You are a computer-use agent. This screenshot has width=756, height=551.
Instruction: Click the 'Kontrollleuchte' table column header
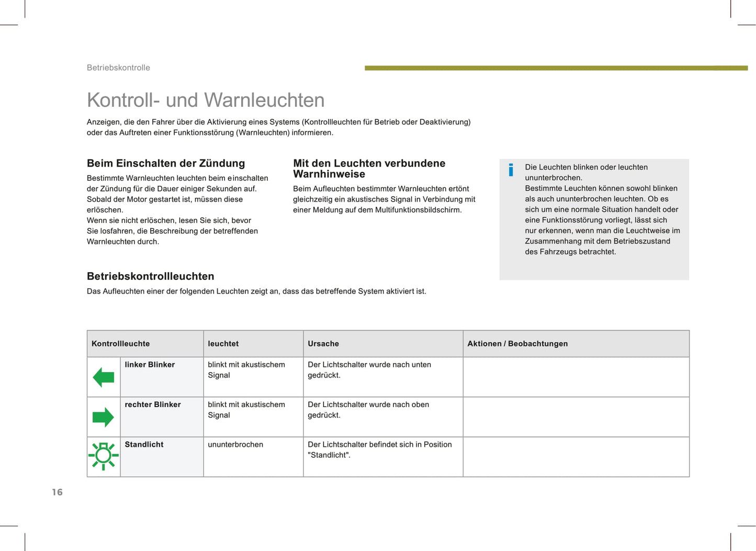[145, 344]
